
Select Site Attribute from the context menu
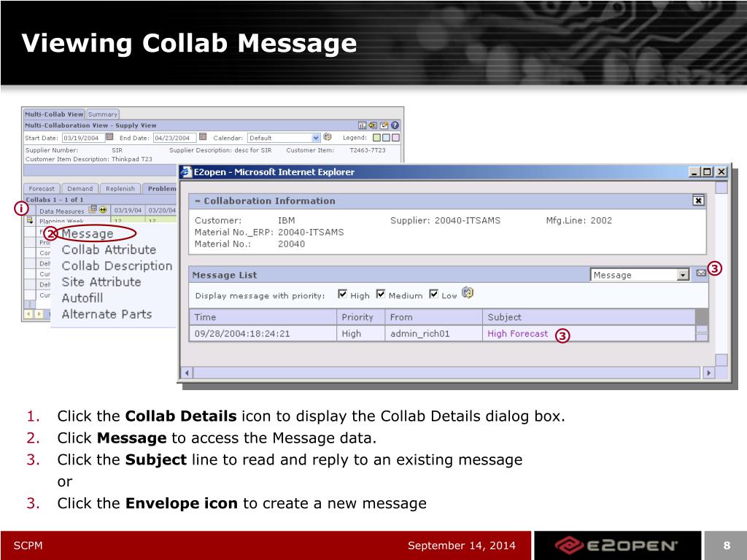[101, 282]
